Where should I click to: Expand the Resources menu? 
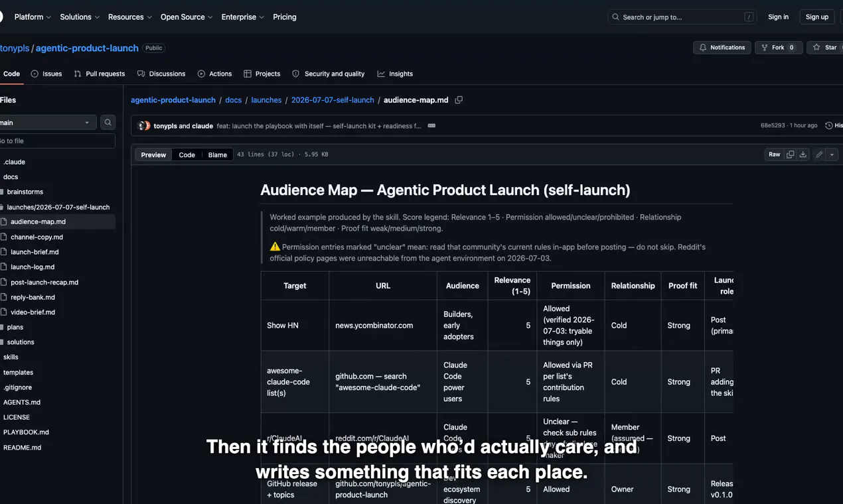click(130, 17)
